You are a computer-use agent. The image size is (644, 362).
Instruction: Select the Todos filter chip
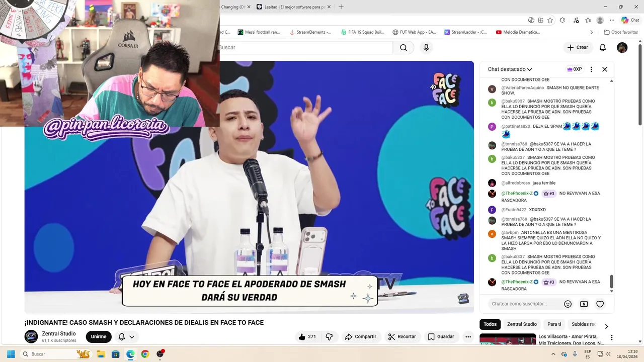pos(490,324)
